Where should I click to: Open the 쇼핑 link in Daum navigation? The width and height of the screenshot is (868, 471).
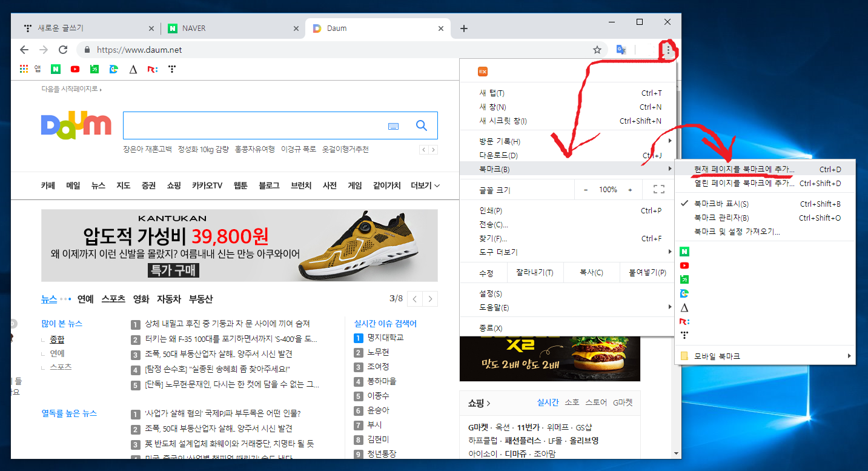(x=174, y=185)
